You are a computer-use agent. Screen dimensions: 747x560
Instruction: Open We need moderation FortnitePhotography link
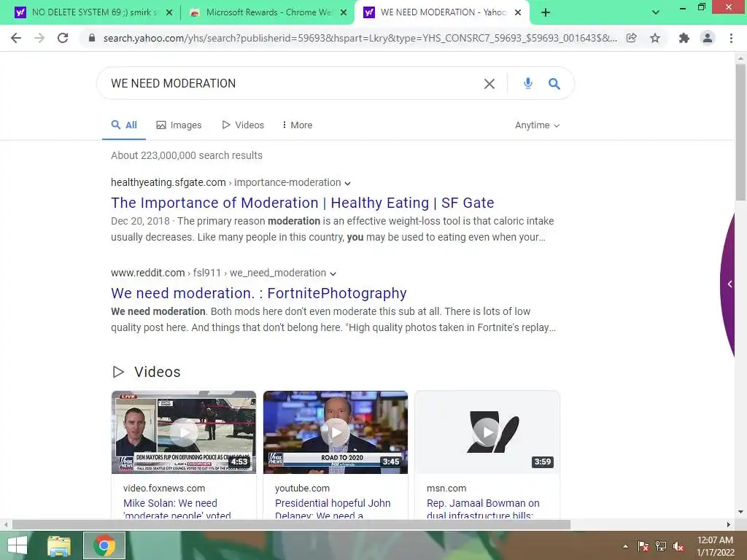(259, 293)
